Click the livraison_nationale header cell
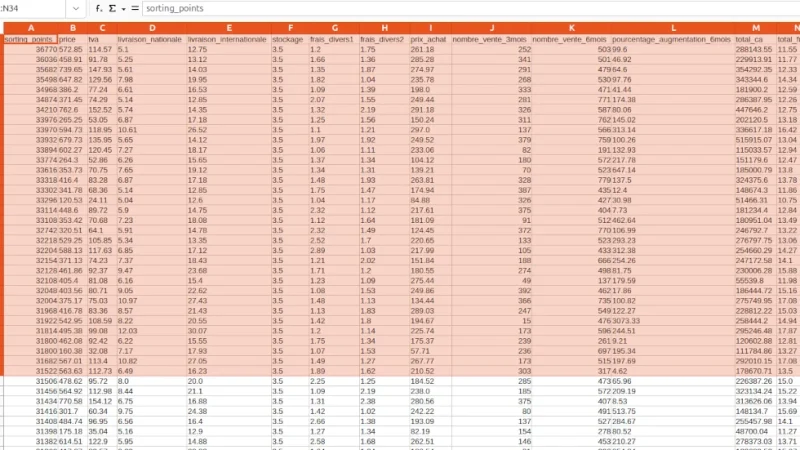Image resolution: width=800 pixels, height=450 pixels. 152,39
